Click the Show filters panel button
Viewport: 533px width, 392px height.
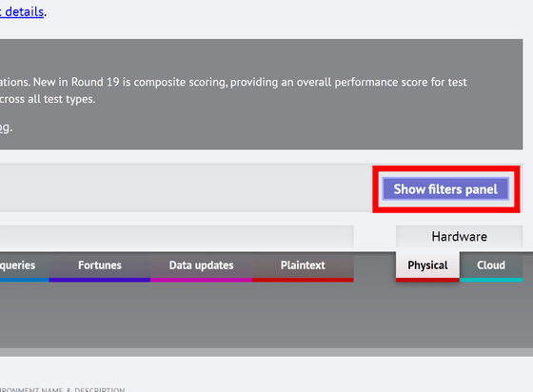coord(445,189)
